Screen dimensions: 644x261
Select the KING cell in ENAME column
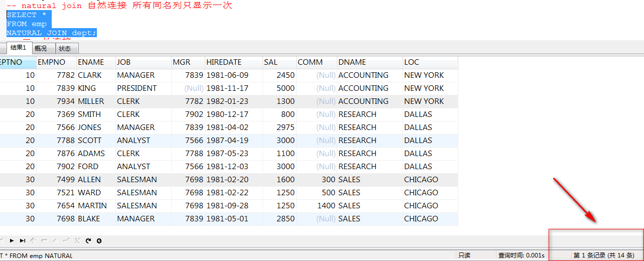(87, 88)
